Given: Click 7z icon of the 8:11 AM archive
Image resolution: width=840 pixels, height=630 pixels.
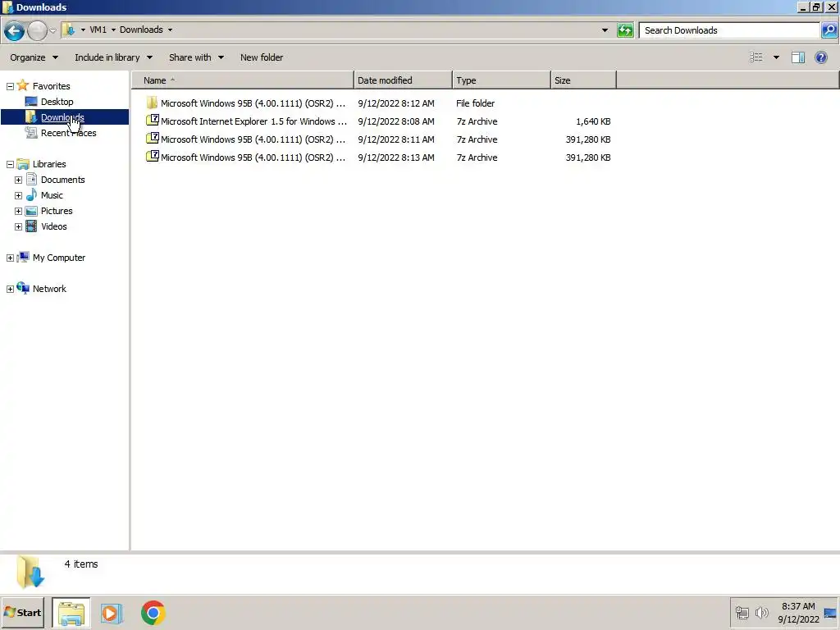Looking at the screenshot, I should [152, 138].
